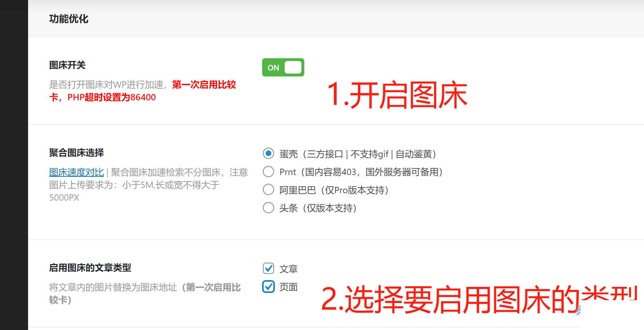Viewport: 644px width, 330px height.
Task: Click the 阿里巴巴（仅Pro版本支持）label text
Action: 333,190
